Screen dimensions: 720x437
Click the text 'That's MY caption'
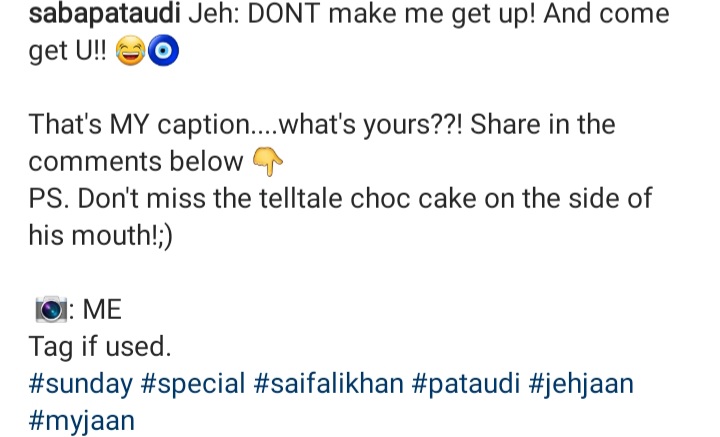[x=150, y=125]
